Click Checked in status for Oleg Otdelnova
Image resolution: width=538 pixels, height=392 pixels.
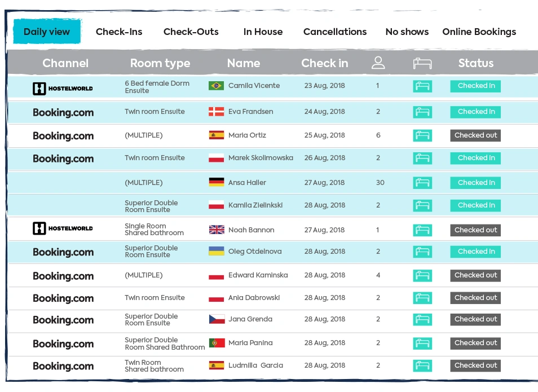(475, 252)
